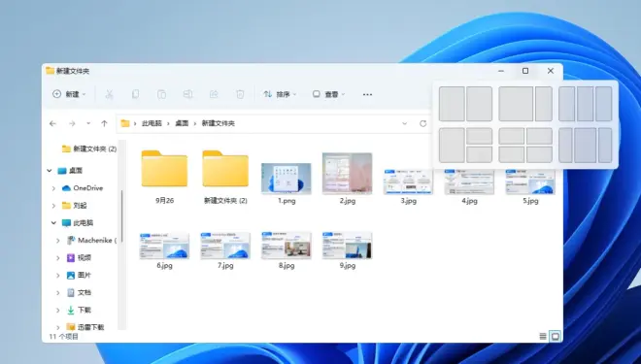641x364 pixels.
Task: Click the Cut scissors icon in toolbar
Action: coord(109,94)
